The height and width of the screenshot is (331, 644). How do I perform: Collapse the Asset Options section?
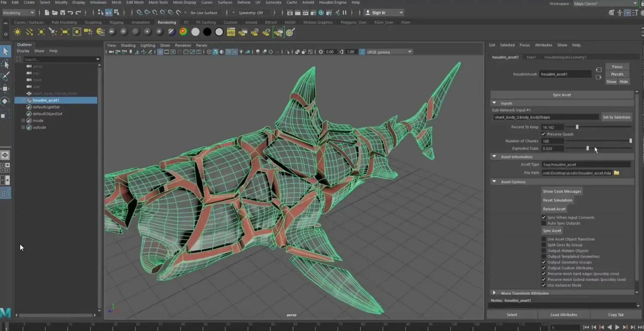494,182
